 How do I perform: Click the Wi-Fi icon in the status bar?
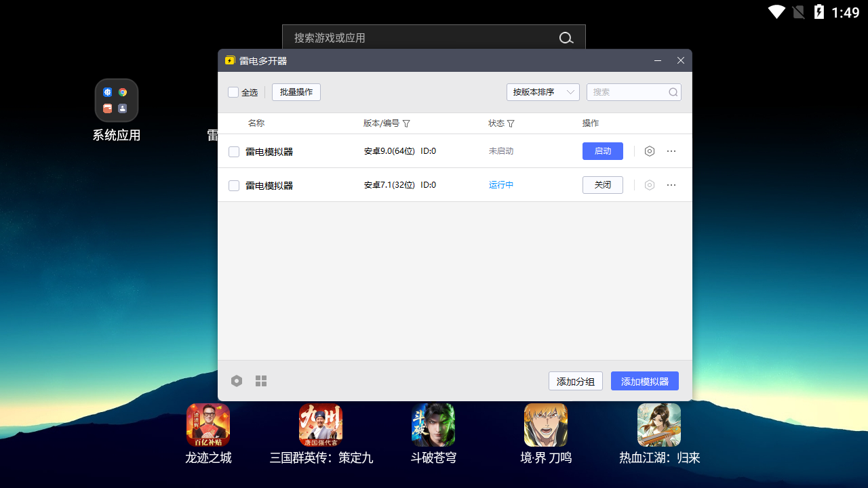776,12
